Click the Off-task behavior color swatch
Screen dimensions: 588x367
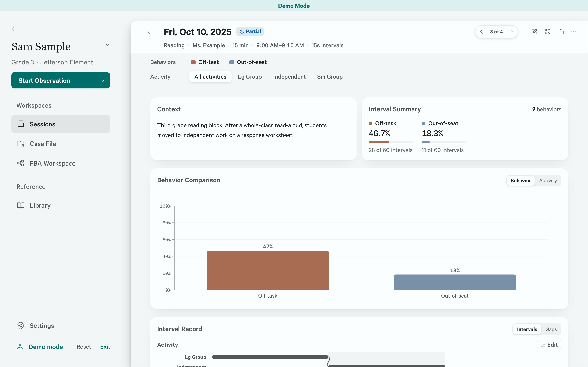point(193,62)
